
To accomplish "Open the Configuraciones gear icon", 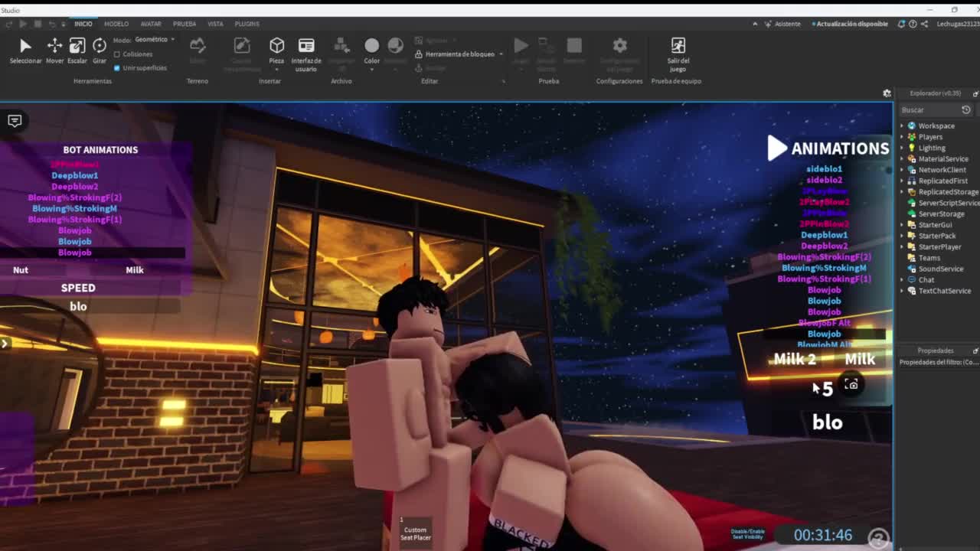I will [619, 47].
